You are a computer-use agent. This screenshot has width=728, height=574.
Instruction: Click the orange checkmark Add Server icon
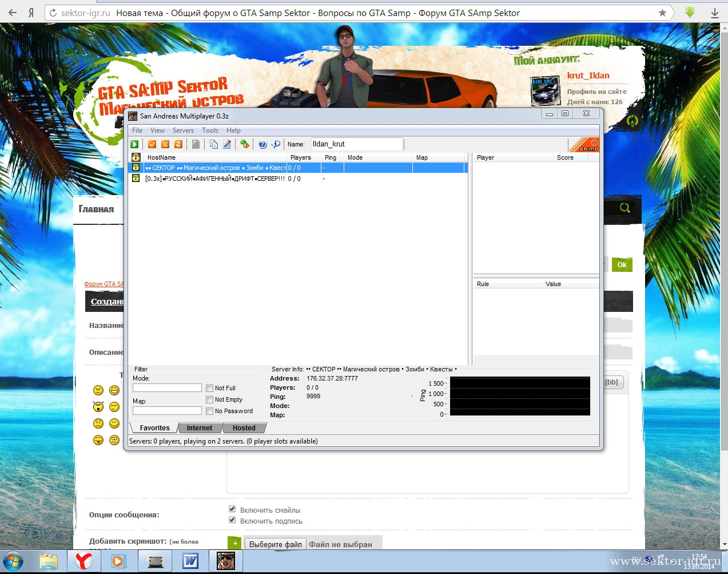(x=152, y=144)
